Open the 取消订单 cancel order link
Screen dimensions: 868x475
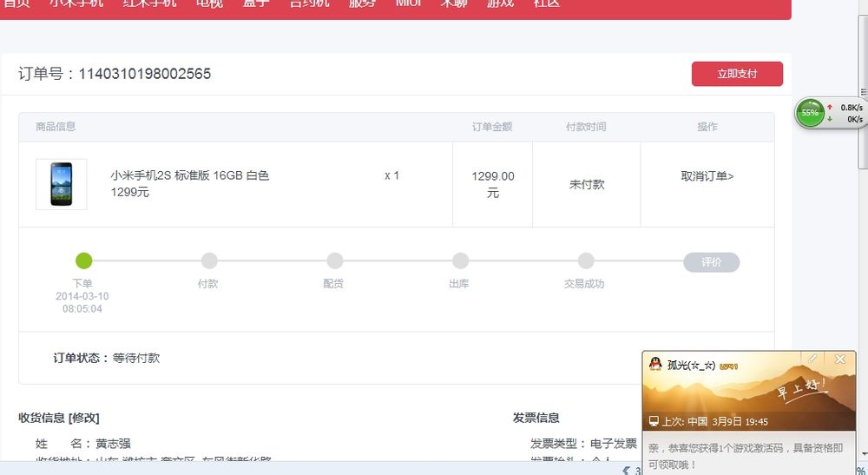[707, 176]
